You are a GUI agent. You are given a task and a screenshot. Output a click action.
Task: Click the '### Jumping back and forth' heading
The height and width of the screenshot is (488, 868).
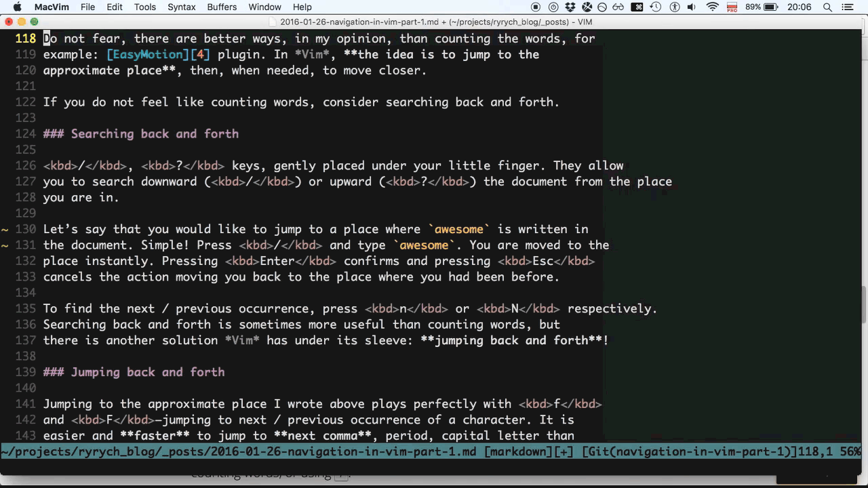(134, 372)
